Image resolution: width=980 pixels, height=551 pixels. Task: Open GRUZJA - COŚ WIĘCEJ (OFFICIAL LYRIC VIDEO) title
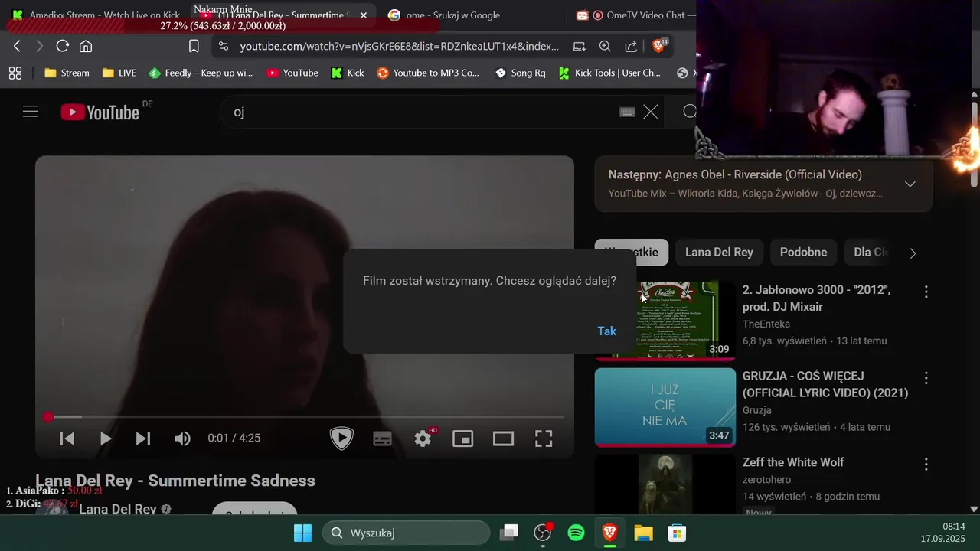tap(825, 385)
